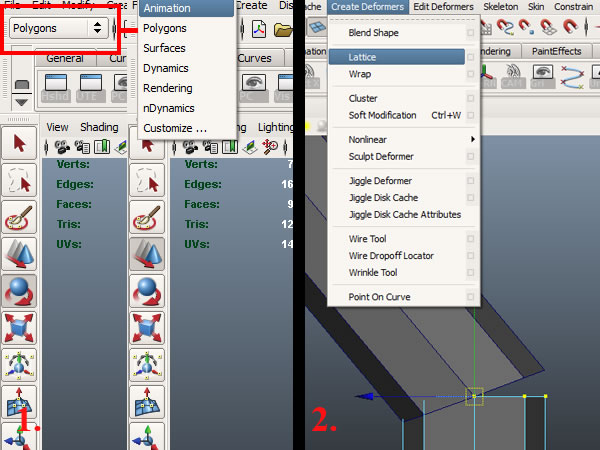Open the Skeleton menu

point(501,7)
